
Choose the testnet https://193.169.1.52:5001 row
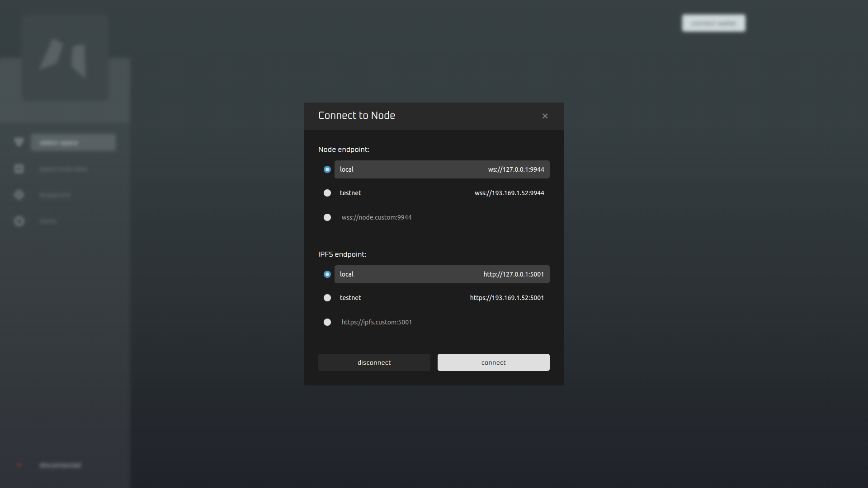coord(442,298)
